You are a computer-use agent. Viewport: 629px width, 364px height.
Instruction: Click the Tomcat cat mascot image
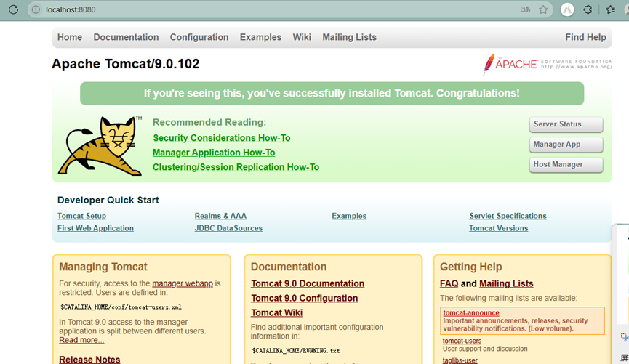click(100, 146)
